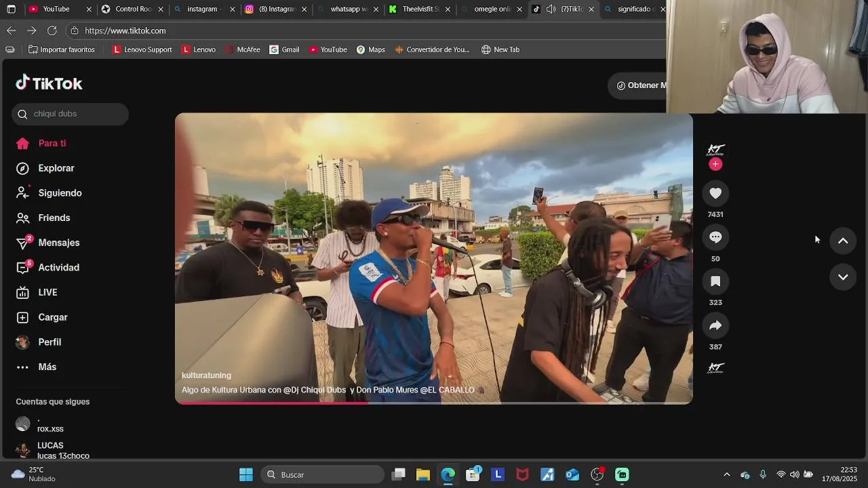This screenshot has height=488, width=868.
Task: Switch to the Control Room tab
Action: [132, 9]
